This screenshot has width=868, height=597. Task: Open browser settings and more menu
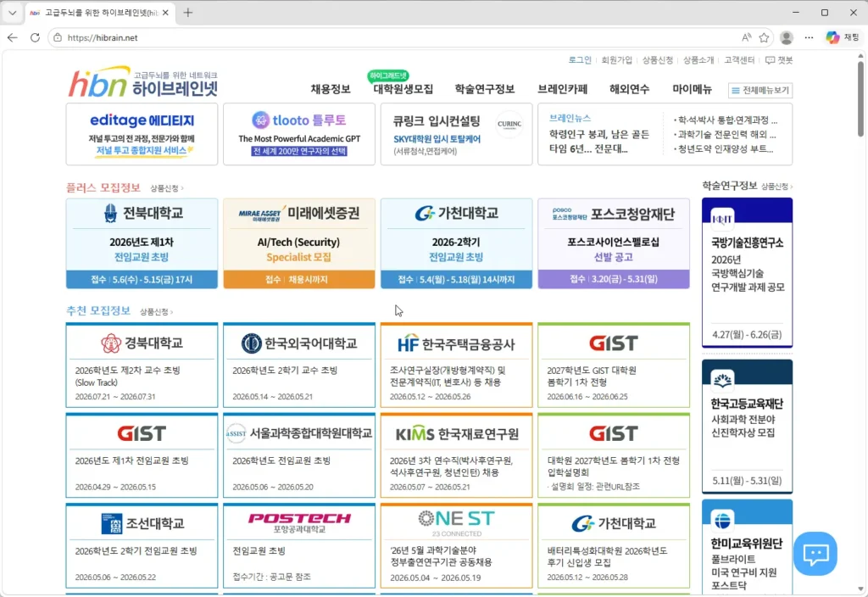[x=809, y=37]
